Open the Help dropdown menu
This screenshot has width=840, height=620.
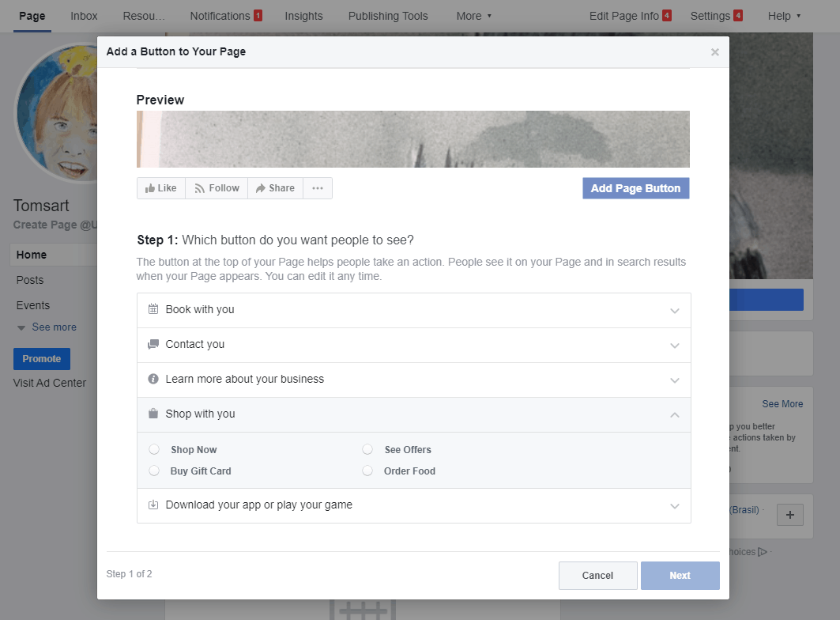(x=784, y=16)
